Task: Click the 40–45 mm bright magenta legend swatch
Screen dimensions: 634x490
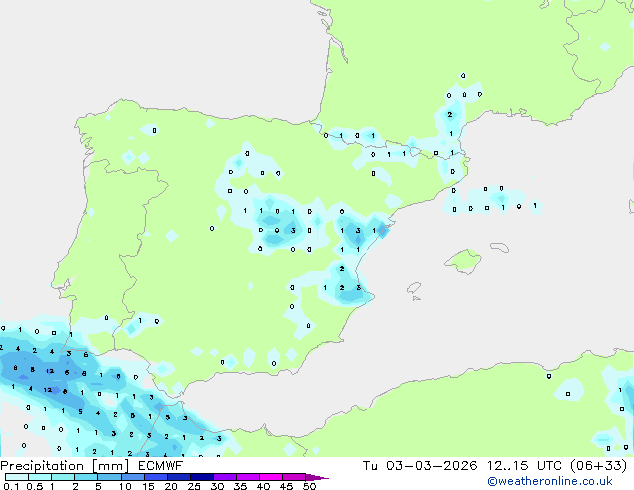Action: tap(271, 477)
